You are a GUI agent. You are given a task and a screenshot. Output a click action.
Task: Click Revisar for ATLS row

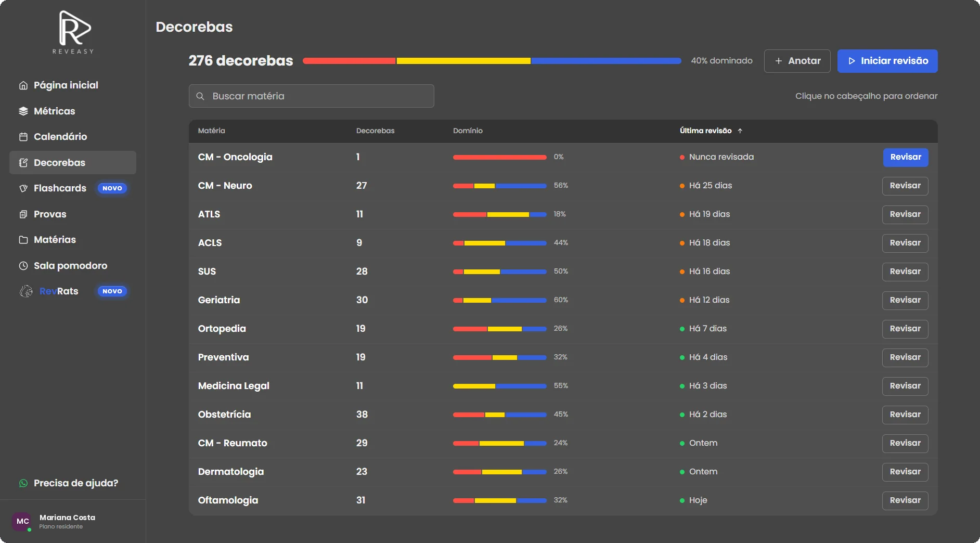905,214
